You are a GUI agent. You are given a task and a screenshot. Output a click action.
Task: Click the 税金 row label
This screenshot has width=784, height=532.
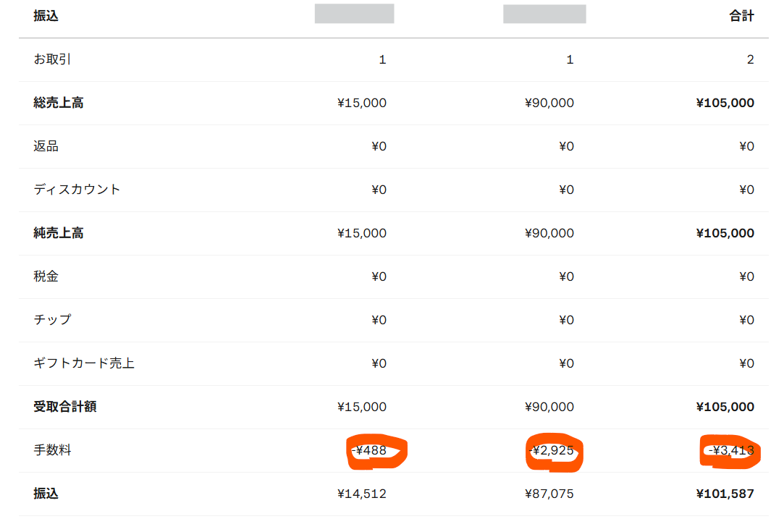point(46,276)
